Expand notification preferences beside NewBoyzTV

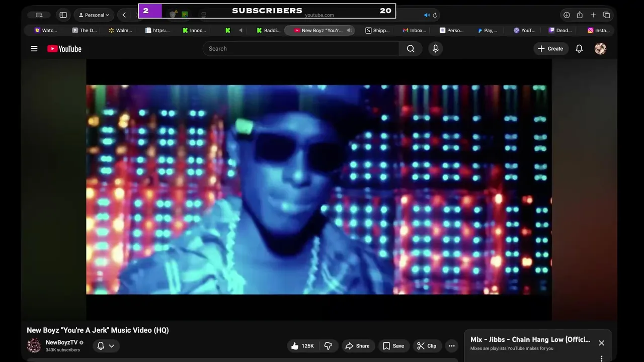tap(106, 346)
